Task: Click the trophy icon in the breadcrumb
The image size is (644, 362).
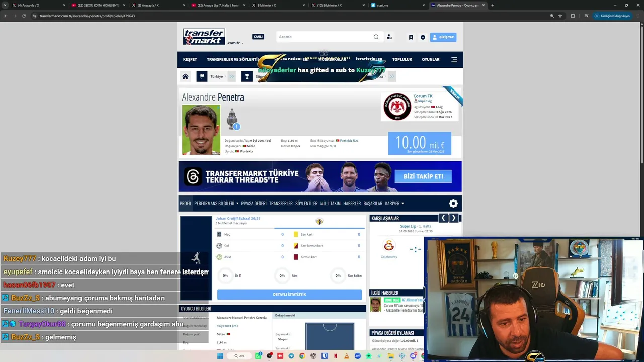Action: coord(247,76)
